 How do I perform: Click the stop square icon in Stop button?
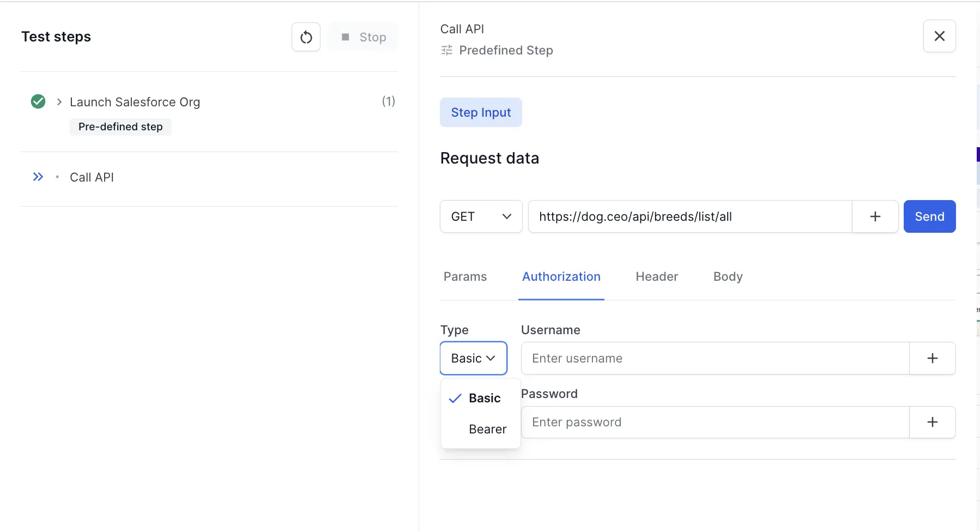pos(346,37)
